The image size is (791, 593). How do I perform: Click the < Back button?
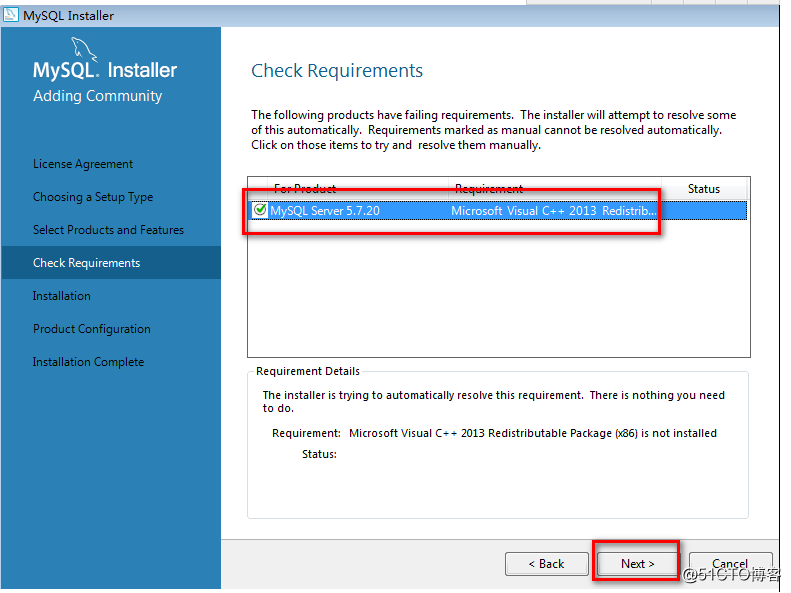[546, 563]
